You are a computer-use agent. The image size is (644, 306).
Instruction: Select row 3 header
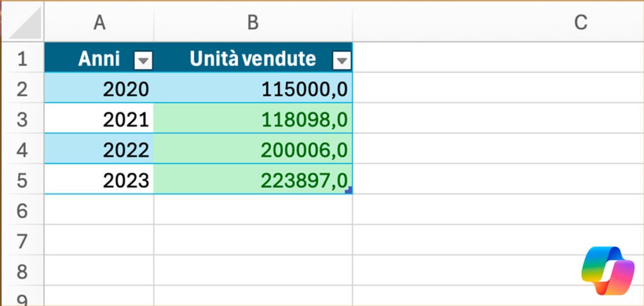[x=22, y=118]
